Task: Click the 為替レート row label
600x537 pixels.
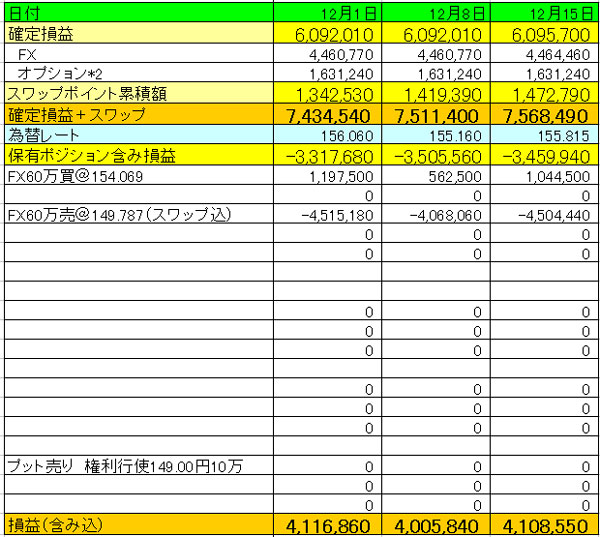Action: (43, 135)
